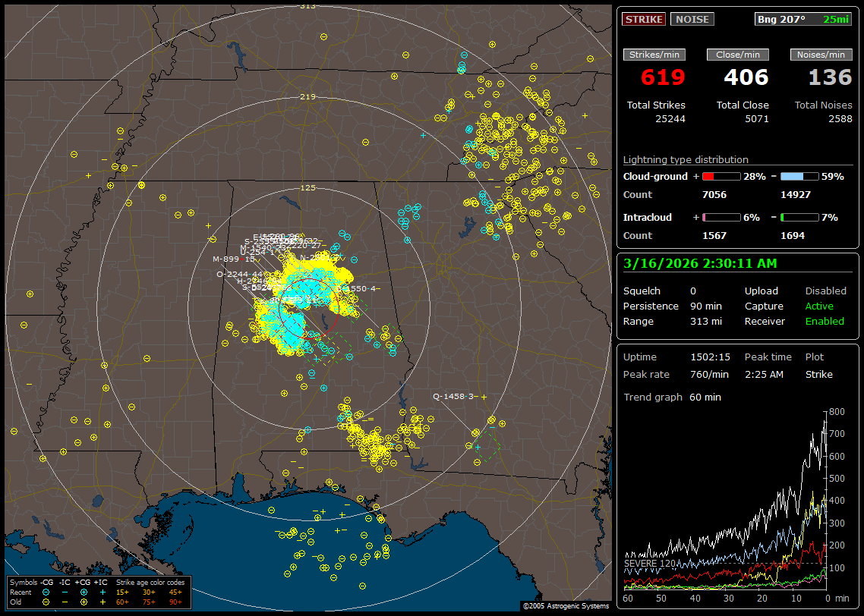864x616 pixels.
Task: Click the Bng 207° 25mi readout
Action: [x=803, y=20]
